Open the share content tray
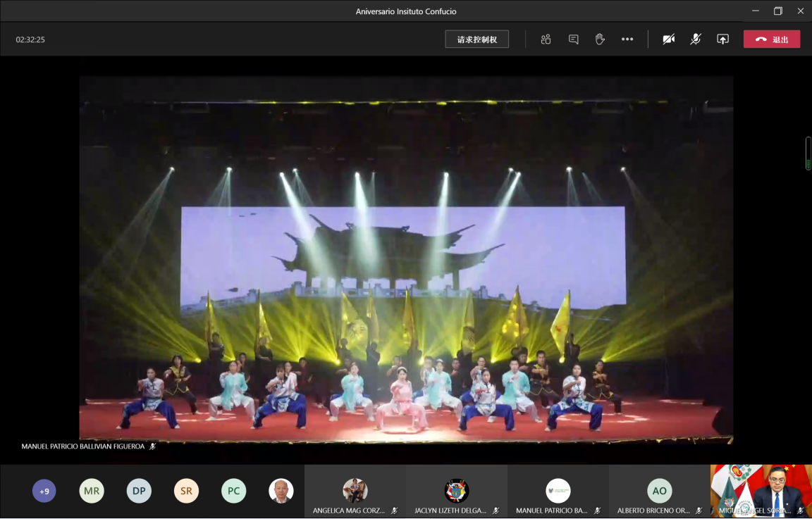812x519 pixels. (722, 39)
